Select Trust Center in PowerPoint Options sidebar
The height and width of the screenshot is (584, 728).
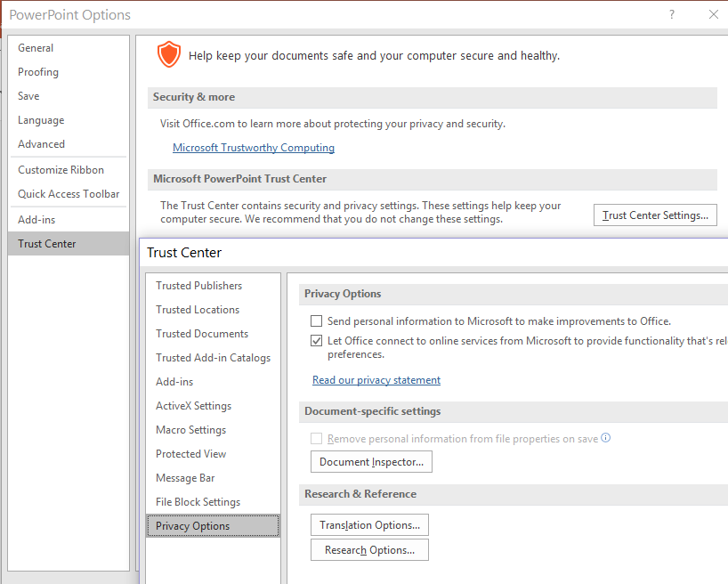pyautogui.click(x=69, y=243)
